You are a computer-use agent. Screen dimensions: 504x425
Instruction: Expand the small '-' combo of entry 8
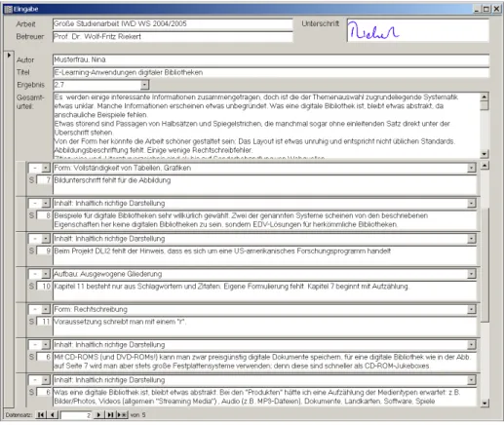point(46,203)
